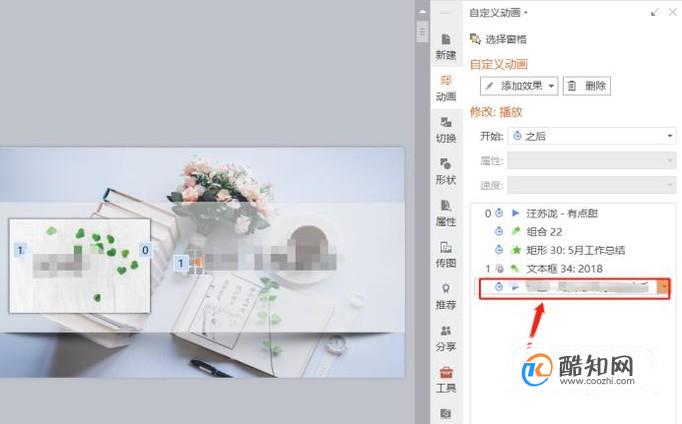Viewport: 682px width, 424px height.
Task: Click the mouse icon of 文本框 34 row
Action: (x=499, y=269)
